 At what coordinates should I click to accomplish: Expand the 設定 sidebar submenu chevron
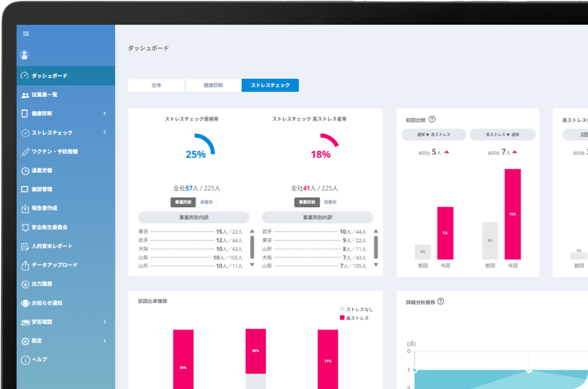(x=105, y=341)
